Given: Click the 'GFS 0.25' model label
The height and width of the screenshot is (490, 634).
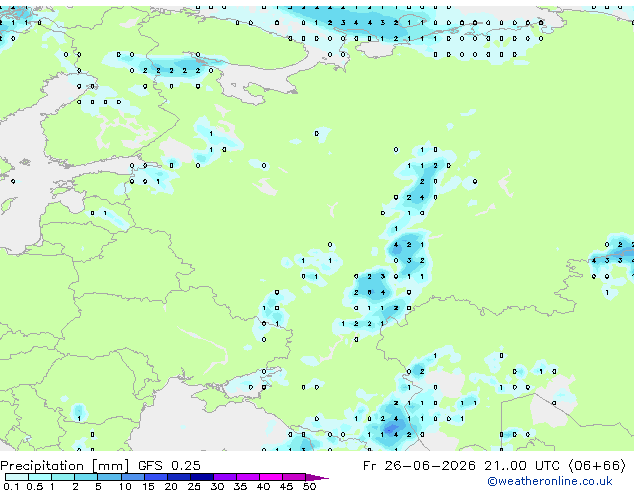Looking at the screenshot, I should (169, 466).
